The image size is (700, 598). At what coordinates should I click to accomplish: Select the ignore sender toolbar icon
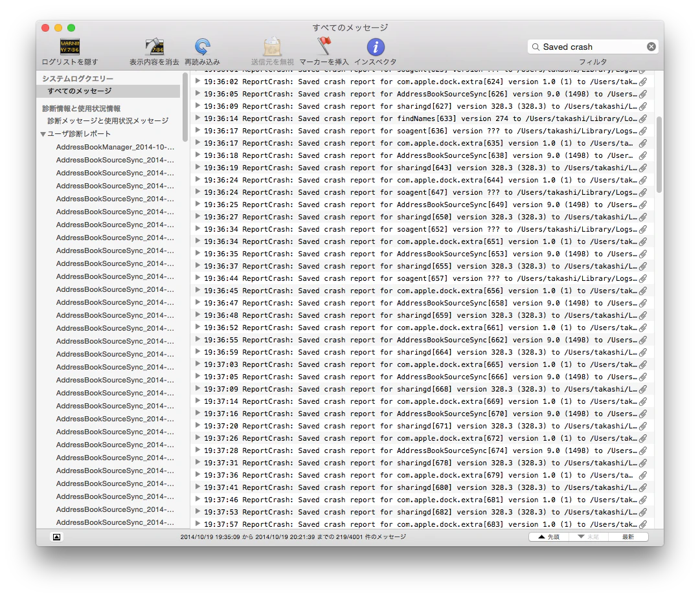click(272, 47)
